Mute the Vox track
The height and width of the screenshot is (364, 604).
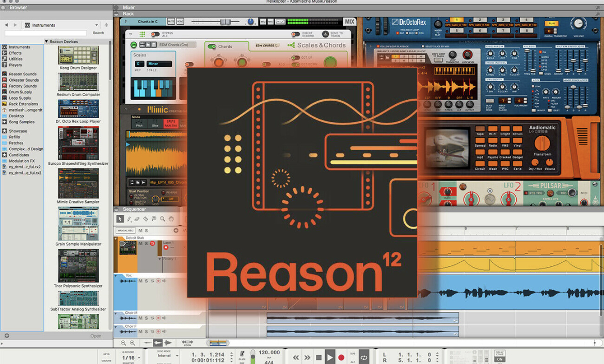pyautogui.click(x=140, y=281)
